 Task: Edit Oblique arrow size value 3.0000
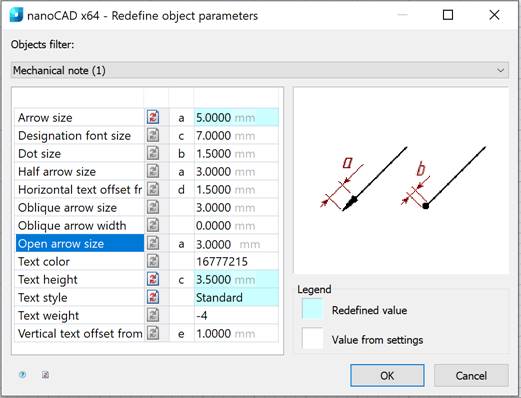236,207
